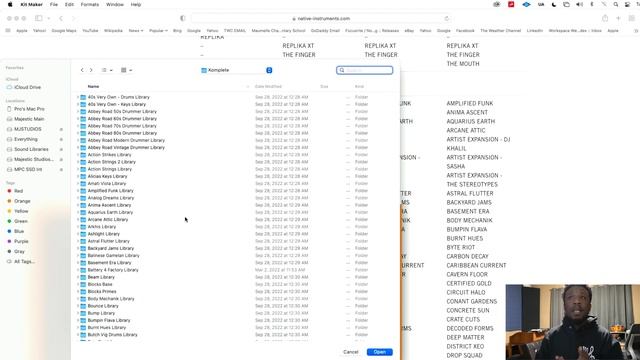
Task: Select Body Mechanik Library folder
Action: tap(111, 299)
